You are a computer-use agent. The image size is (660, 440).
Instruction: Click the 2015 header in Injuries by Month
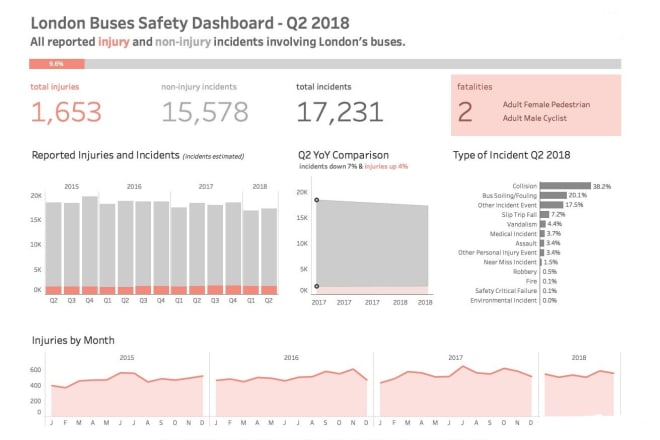[127, 357]
